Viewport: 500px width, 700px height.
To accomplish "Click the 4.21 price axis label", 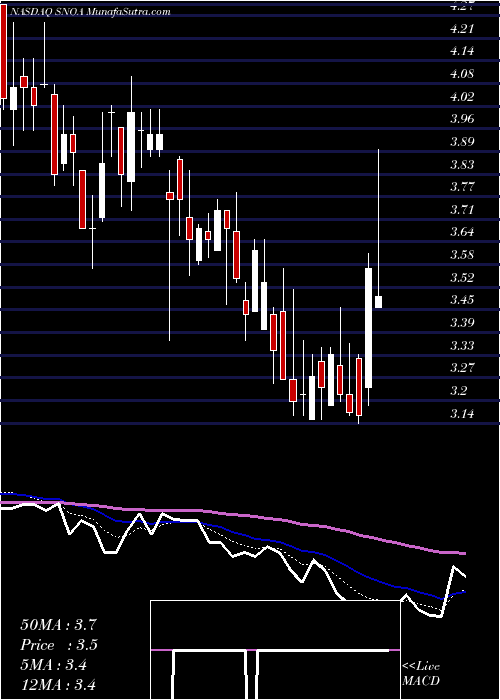I will click(x=462, y=29).
